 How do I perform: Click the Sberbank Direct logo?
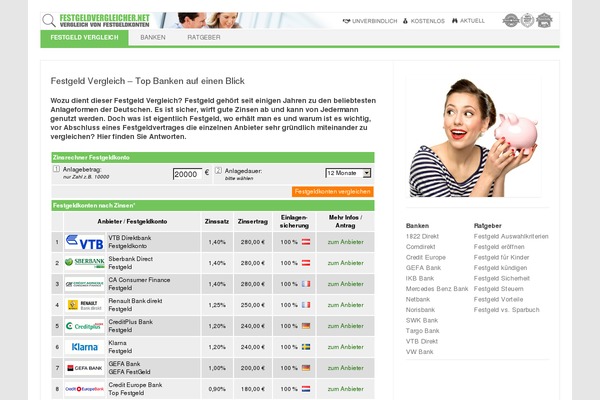click(x=85, y=263)
